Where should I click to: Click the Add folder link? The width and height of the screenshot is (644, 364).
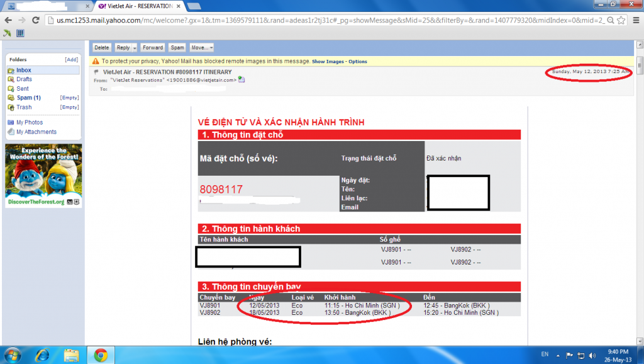tap(72, 60)
